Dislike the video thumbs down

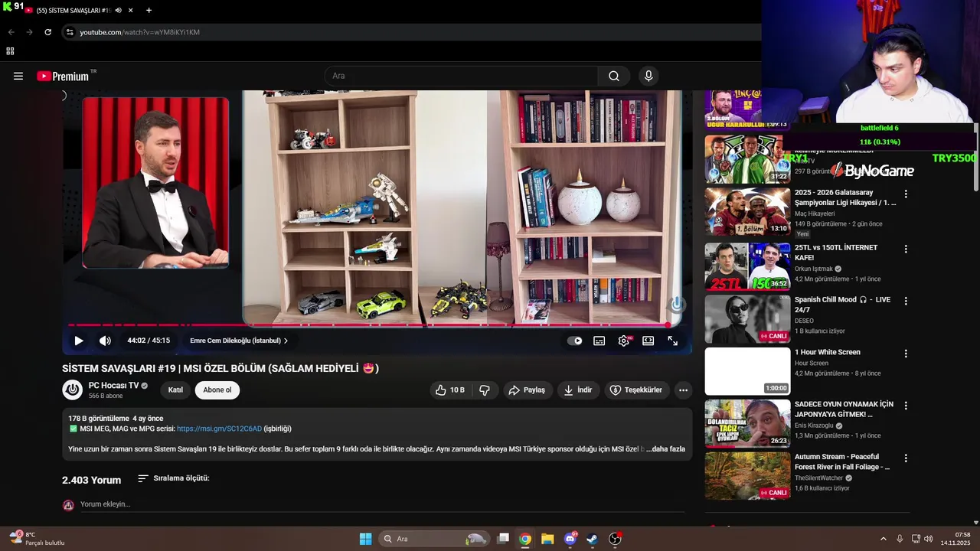[485, 390]
